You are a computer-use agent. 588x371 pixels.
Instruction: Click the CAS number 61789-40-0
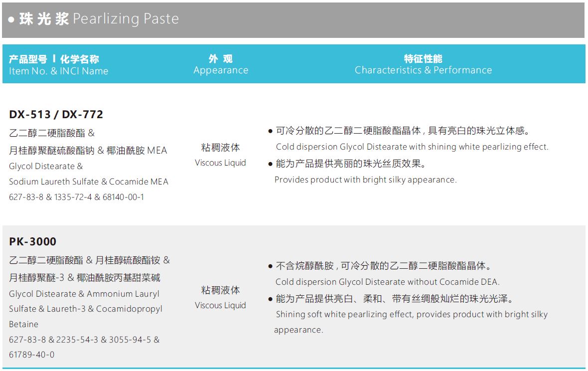(32, 355)
